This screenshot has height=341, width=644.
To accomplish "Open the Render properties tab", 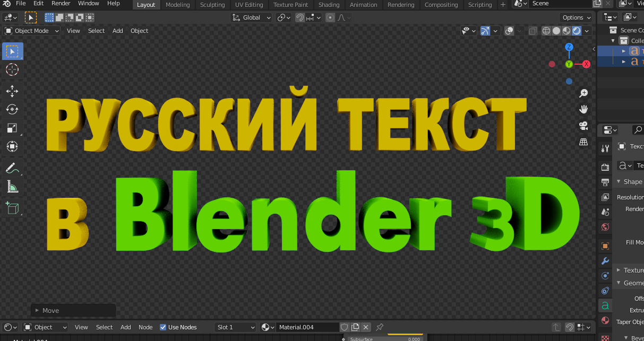I will tap(605, 167).
